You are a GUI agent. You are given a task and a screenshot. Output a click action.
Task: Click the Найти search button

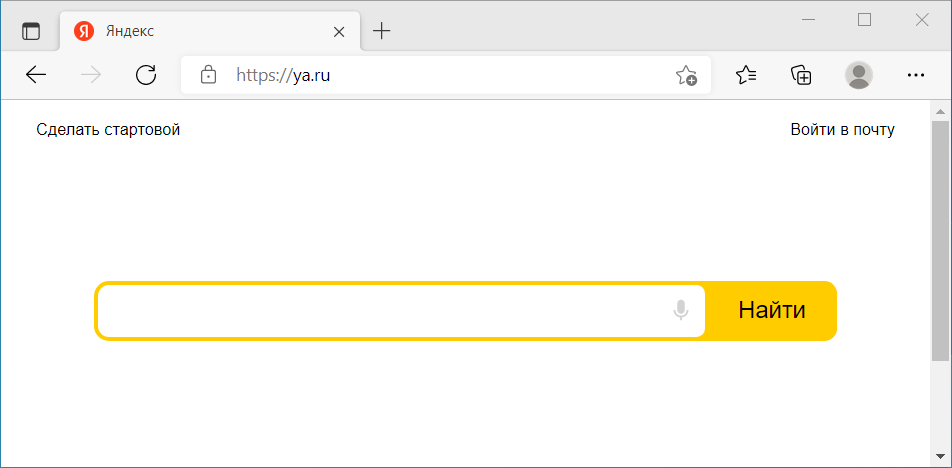771,310
